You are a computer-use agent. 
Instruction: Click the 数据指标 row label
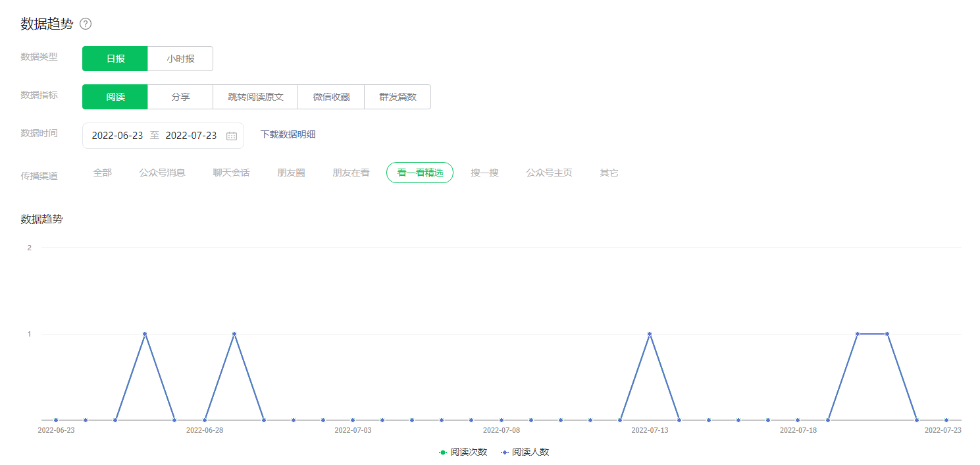tap(39, 95)
